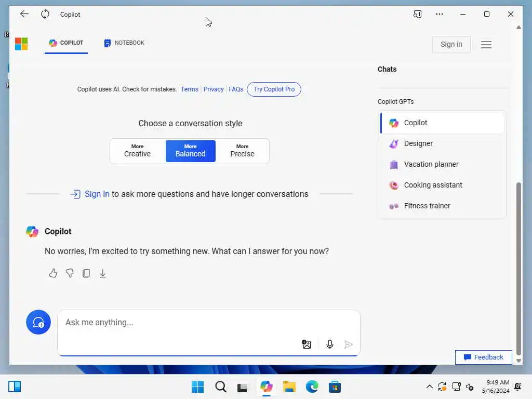Export the response with download icon
Image resolution: width=532 pixels, height=399 pixels.
coord(103,273)
